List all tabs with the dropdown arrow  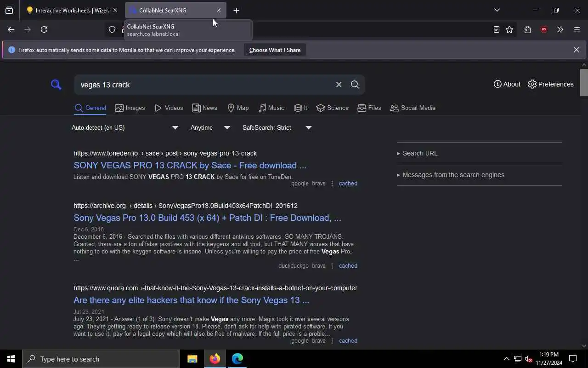click(497, 10)
